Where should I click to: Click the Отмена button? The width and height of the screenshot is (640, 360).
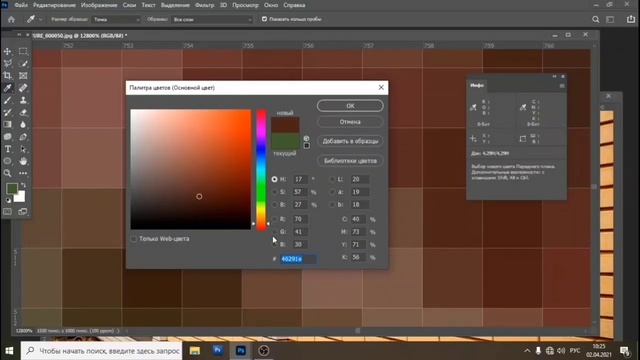click(350, 122)
